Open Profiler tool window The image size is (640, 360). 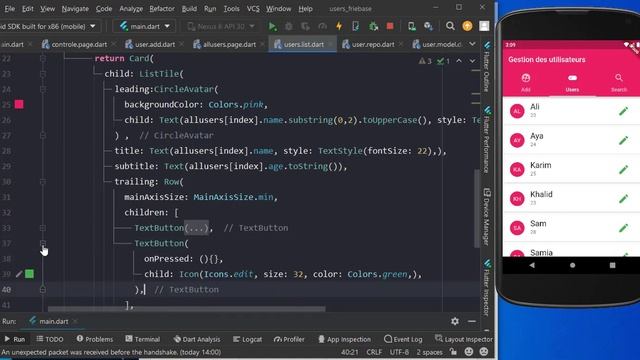(289, 339)
